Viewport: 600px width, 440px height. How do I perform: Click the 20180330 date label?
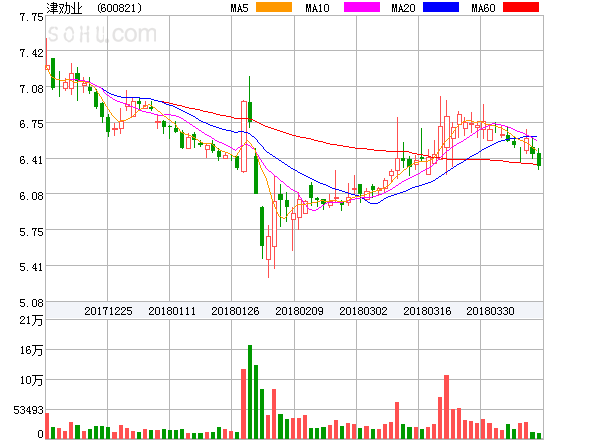coord(490,311)
